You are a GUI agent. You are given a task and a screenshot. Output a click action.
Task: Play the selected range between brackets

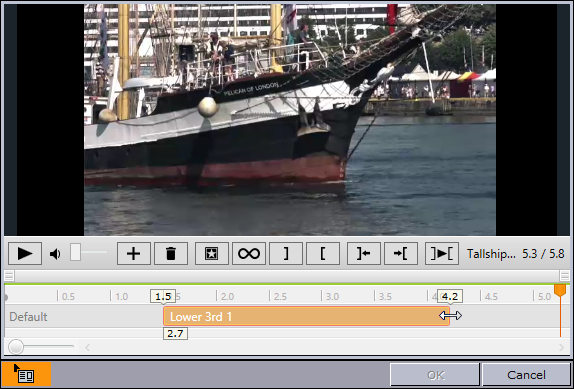442,253
